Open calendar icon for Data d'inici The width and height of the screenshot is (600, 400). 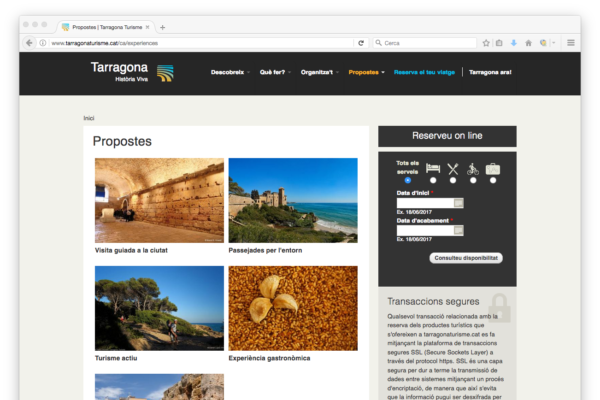459,203
